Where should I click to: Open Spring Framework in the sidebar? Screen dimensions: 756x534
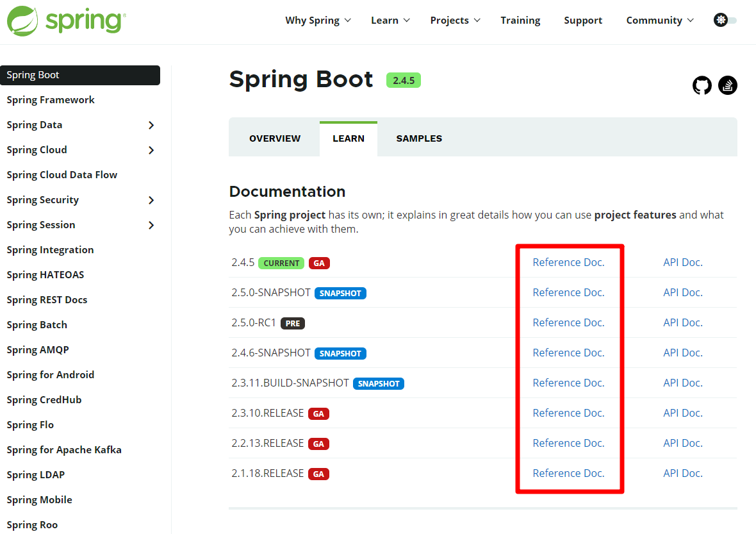pos(51,100)
